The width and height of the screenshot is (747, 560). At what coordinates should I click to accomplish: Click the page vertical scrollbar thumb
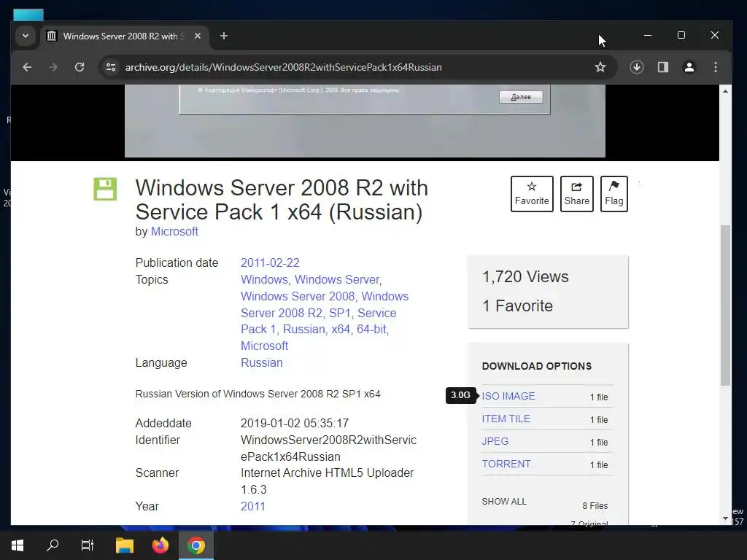pyautogui.click(x=725, y=305)
